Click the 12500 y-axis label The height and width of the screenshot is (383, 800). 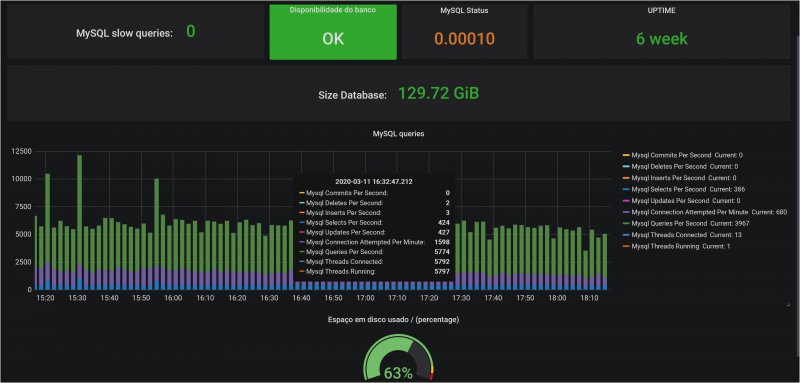21,151
